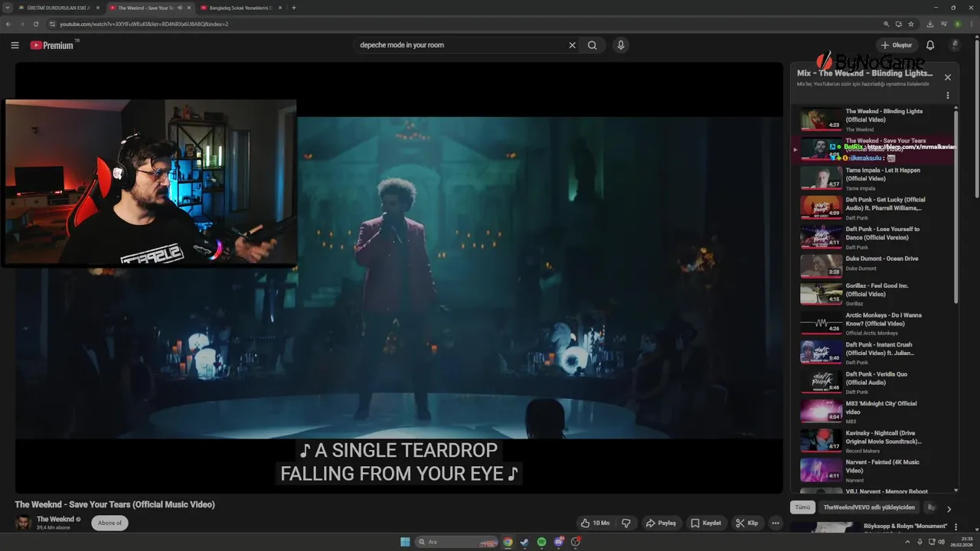Open more actions three-dot under video
Viewport: 980px width, 551px height.
[x=776, y=523]
